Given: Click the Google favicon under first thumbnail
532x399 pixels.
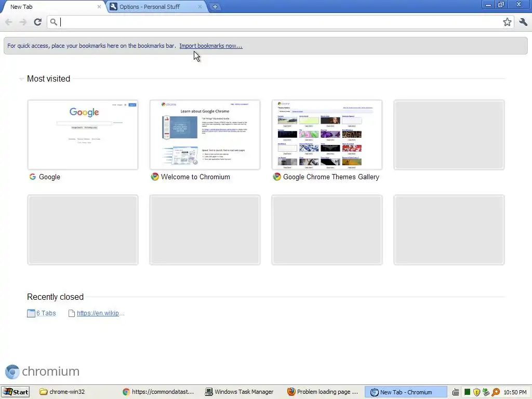Looking at the screenshot, I should [33, 177].
